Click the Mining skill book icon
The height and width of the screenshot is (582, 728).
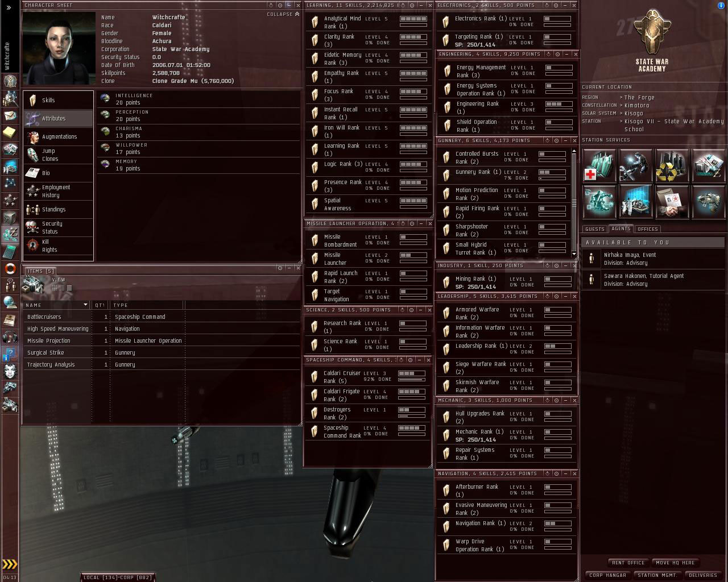pos(446,282)
